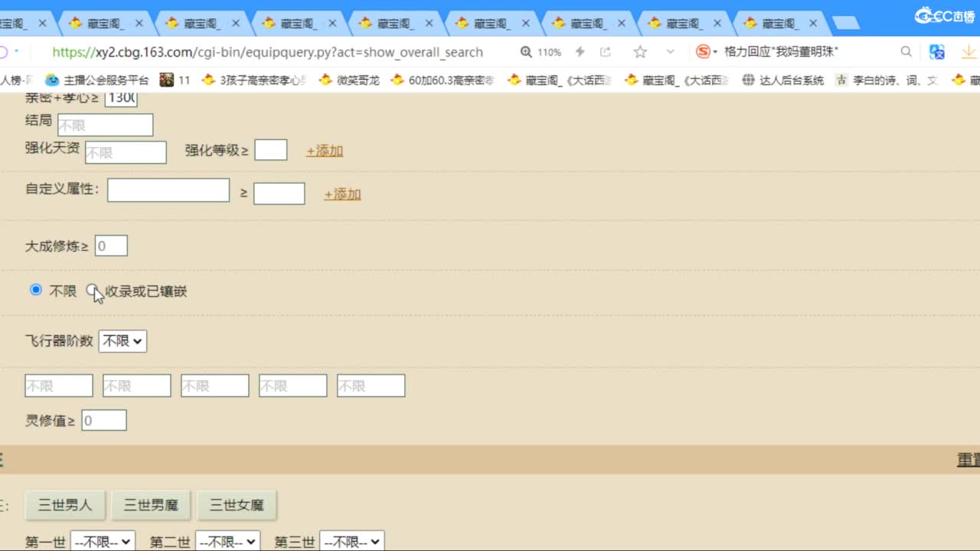Click the URL address bar
980x551 pixels.
[268, 52]
